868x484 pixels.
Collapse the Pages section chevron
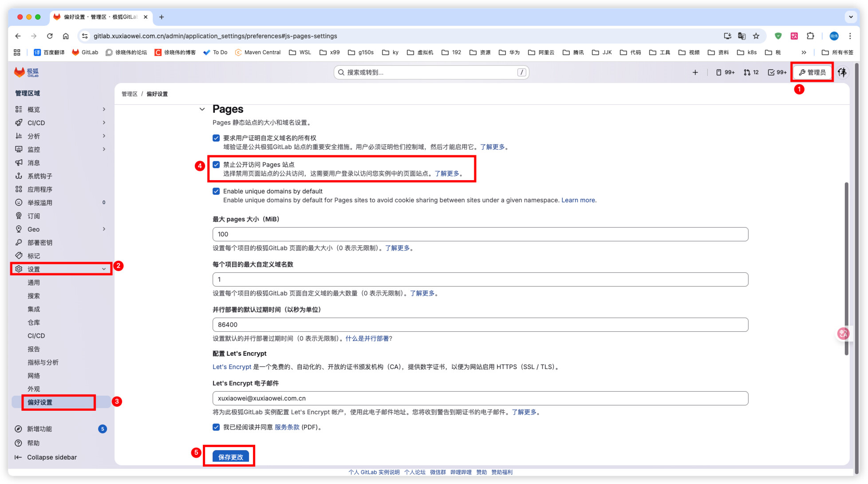(x=202, y=109)
